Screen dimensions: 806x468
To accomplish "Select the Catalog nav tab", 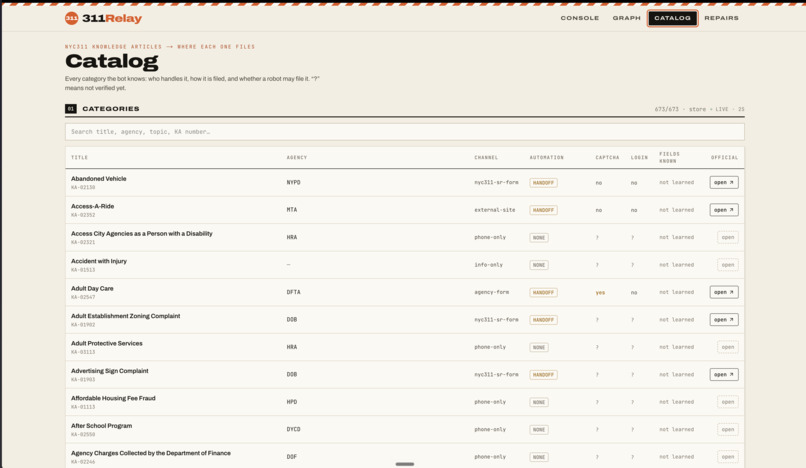I will tap(672, 18).
